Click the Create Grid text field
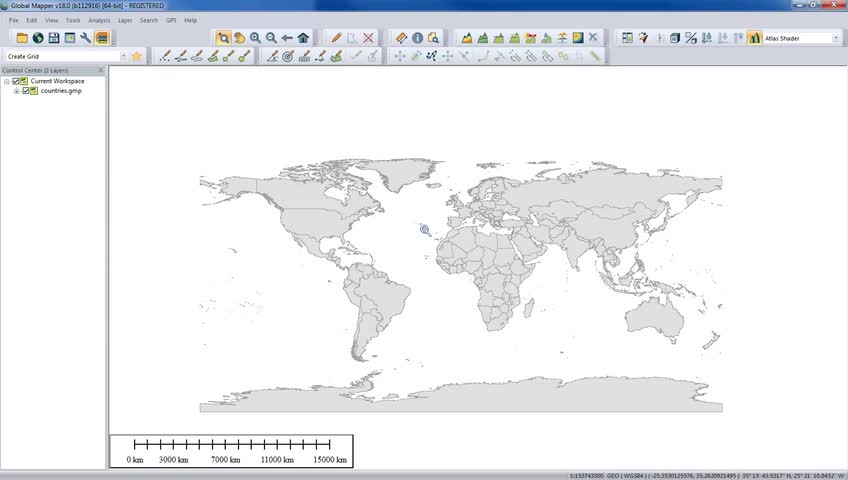 (62, 56)
